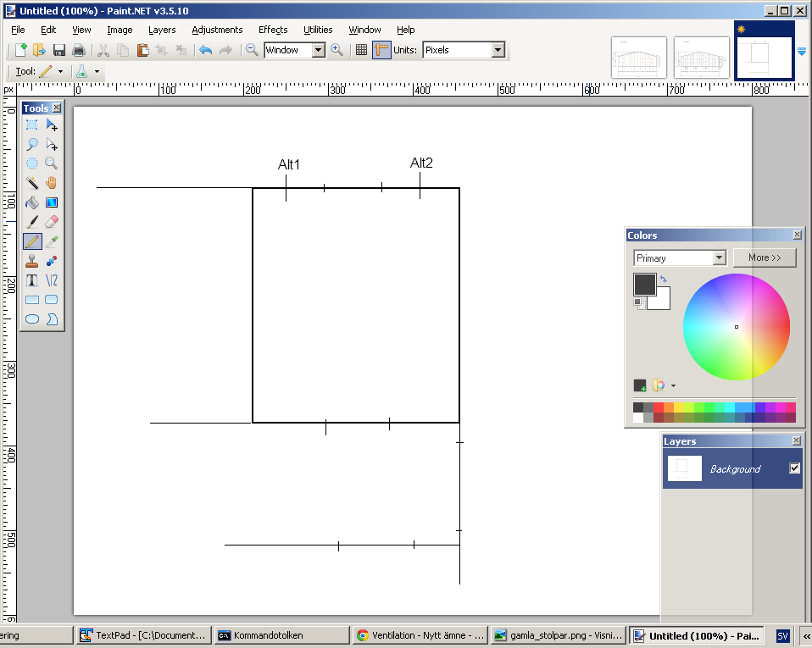Click the primary color swatch
This screenshot has width=812, height=648.
click(x=644, y=285)
